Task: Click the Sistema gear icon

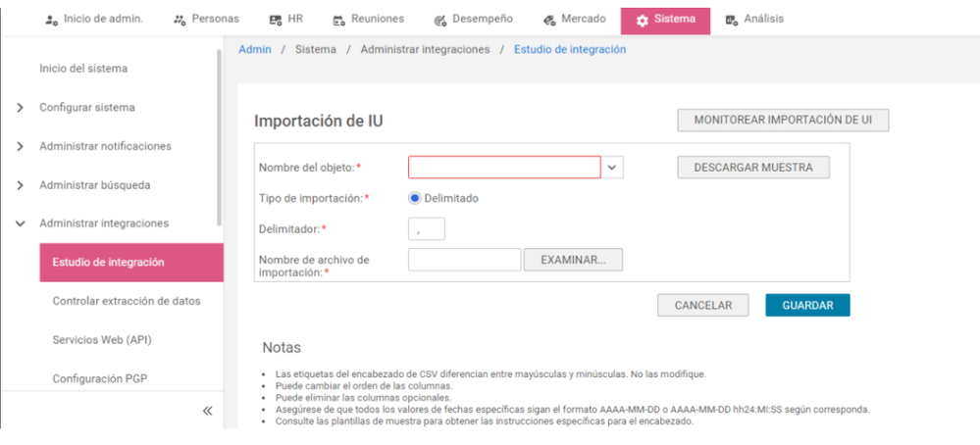Action: coord(642,21)
